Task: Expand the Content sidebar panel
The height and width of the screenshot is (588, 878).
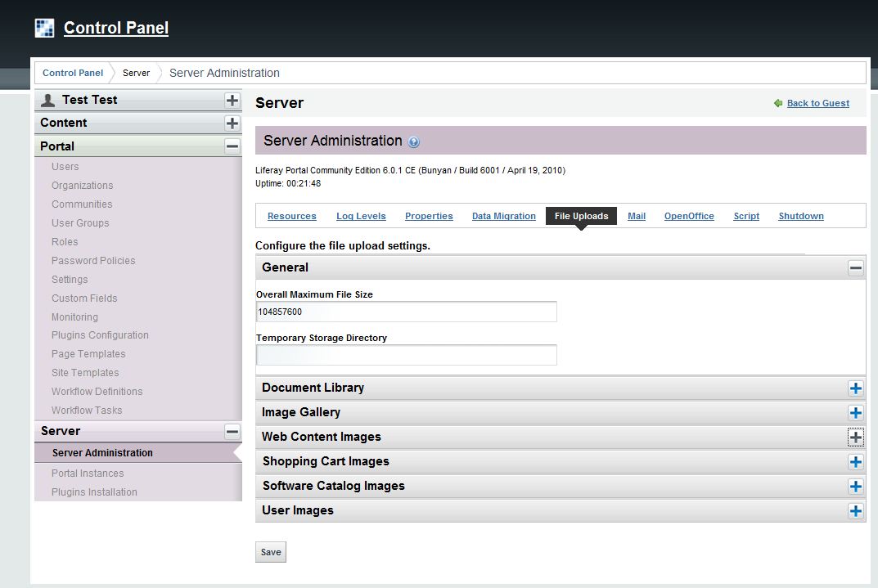Action: [232, 123]
